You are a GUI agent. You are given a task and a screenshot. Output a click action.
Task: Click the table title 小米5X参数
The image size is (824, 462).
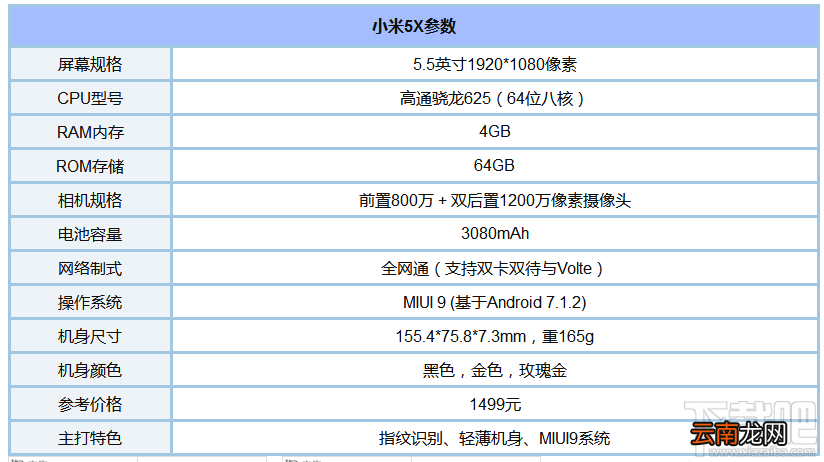tap(414, 26)
